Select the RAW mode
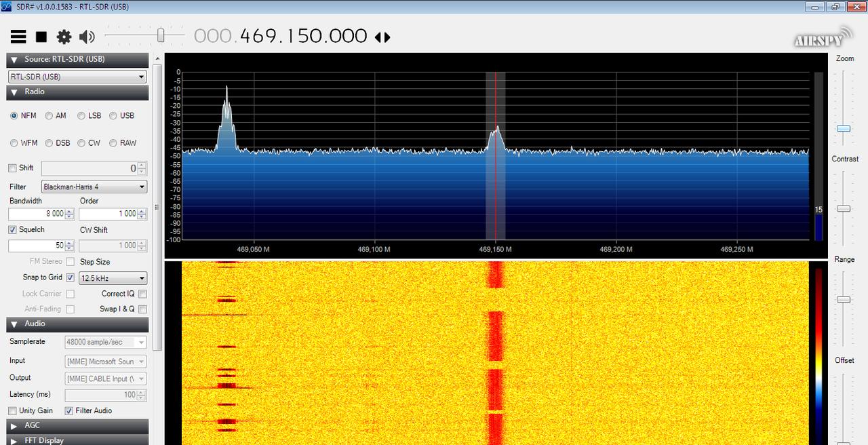The image size is (868, 445). 113,143
